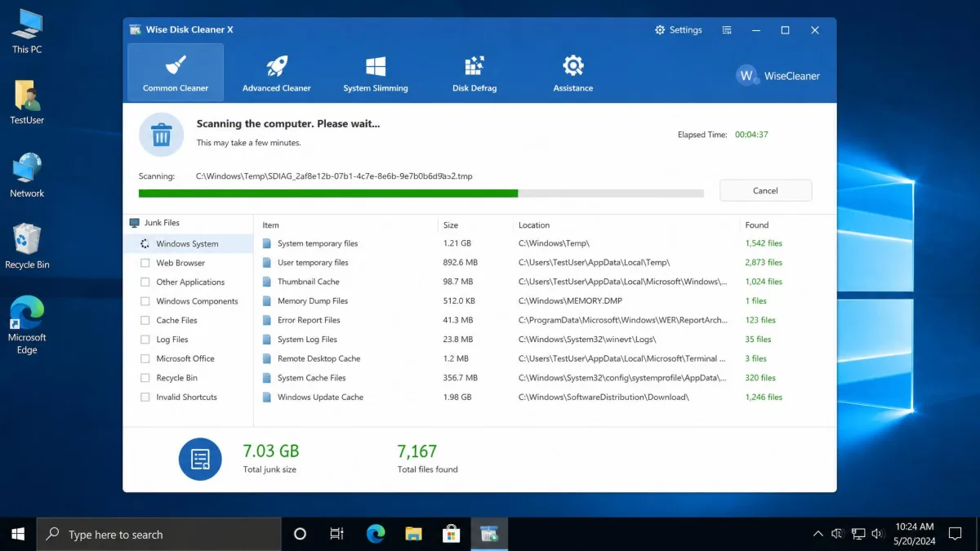
Task: Click the System temporary files row icon
Action: click(267, 243)
